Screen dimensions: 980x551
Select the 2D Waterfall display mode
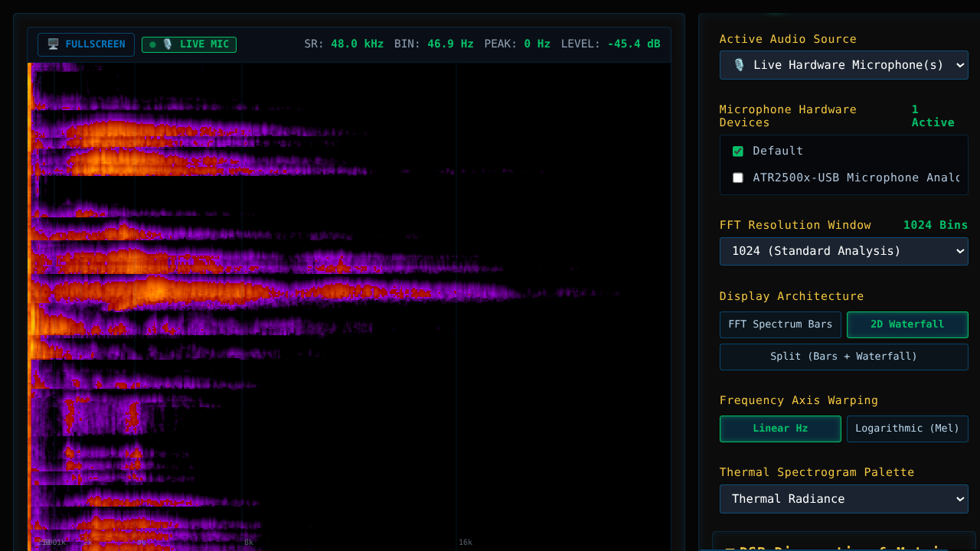pos(907,324)
